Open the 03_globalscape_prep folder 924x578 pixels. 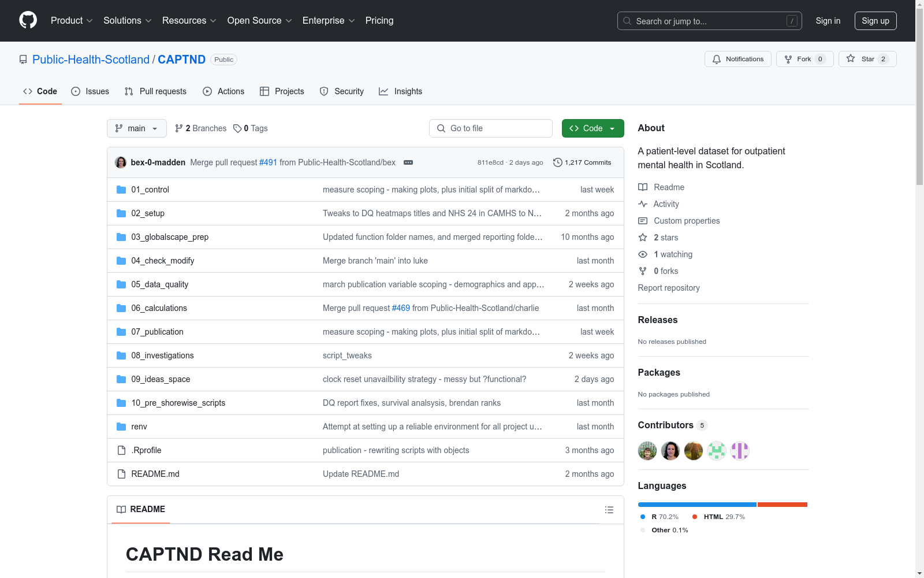point(170,237)
